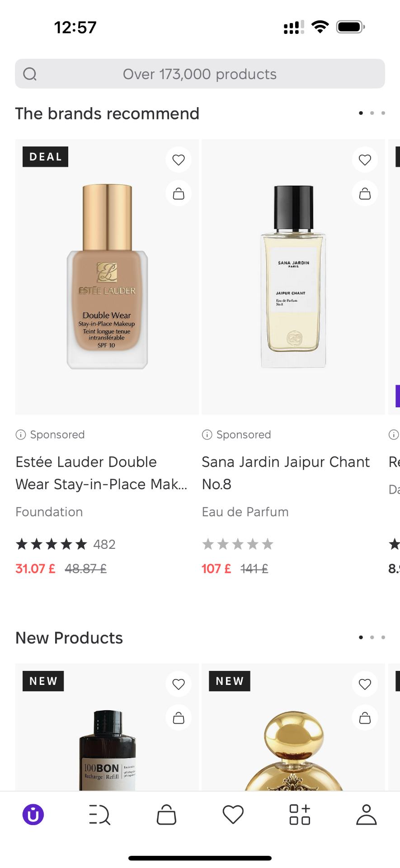The height and width of the screenshot is (868, 400).
Task: Open Estée Lauder Double Wear product title
Action: click(101, 473)
